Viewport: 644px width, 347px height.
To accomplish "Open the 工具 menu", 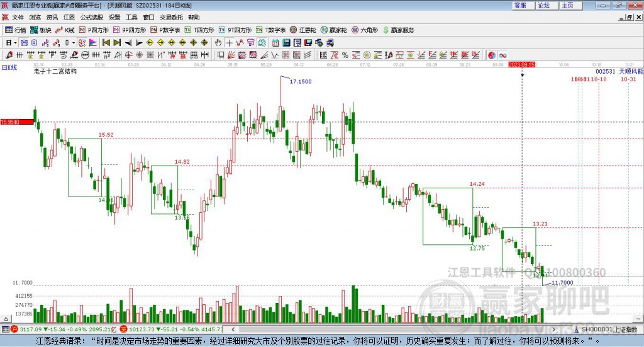I will 131,17.
